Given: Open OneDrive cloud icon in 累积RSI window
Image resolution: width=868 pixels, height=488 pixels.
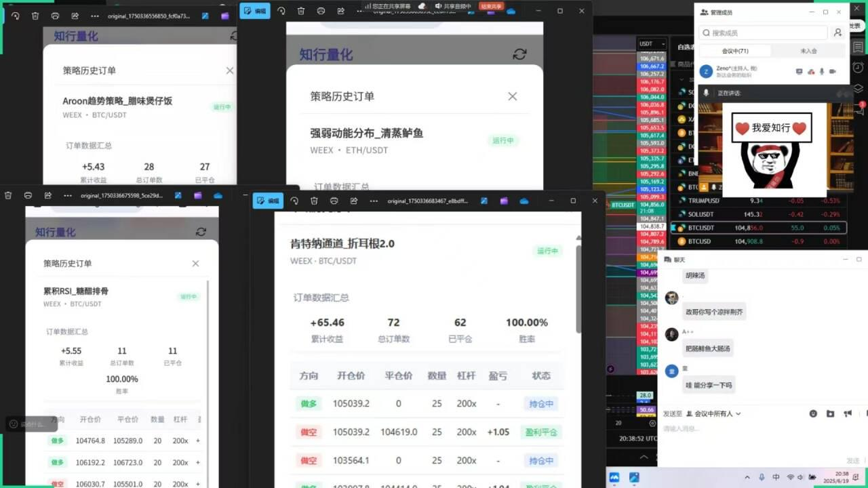Looking at the screenshot, I should [x=218, y=195].
